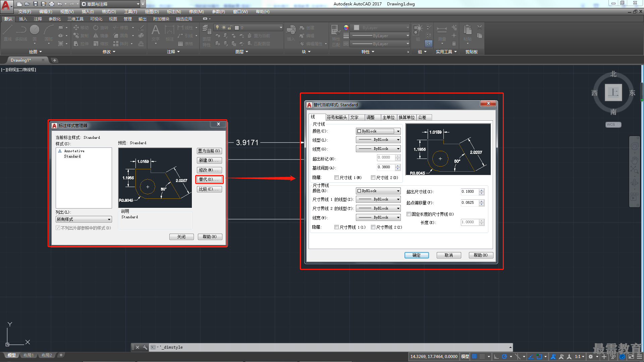This screenshot has width=644, height=362.
Task: Click the Move (移动) tool in Modify panel
Action: coord(81,27)
